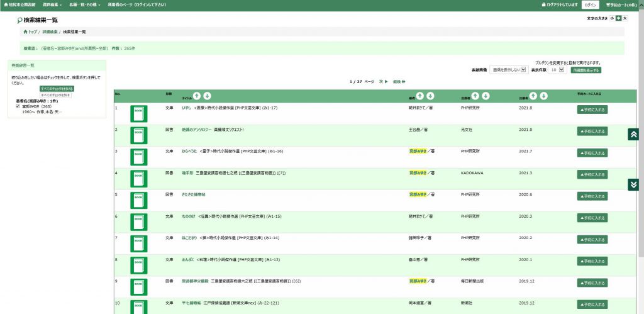
Task: Open title link まんぷく in row 8
Action: click(187, 260)
